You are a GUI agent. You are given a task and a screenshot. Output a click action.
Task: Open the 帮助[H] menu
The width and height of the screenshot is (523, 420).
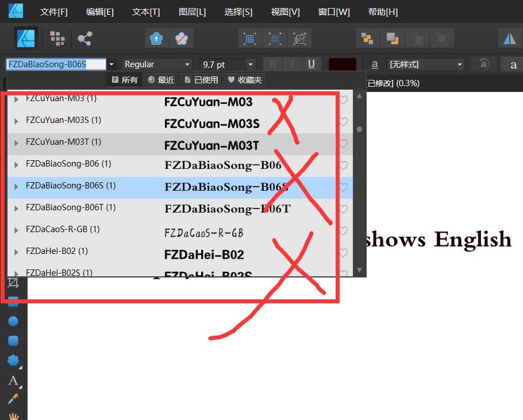pyautogui.click(x=383, y=12)
